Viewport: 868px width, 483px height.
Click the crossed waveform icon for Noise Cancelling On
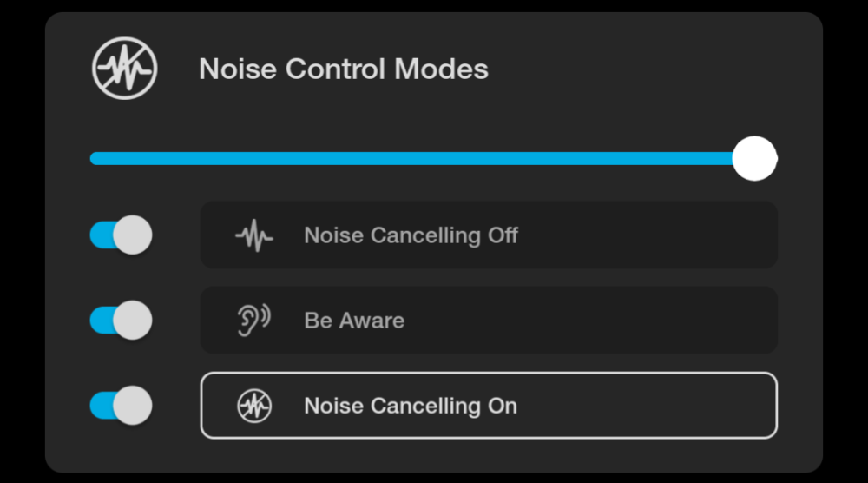254,406
